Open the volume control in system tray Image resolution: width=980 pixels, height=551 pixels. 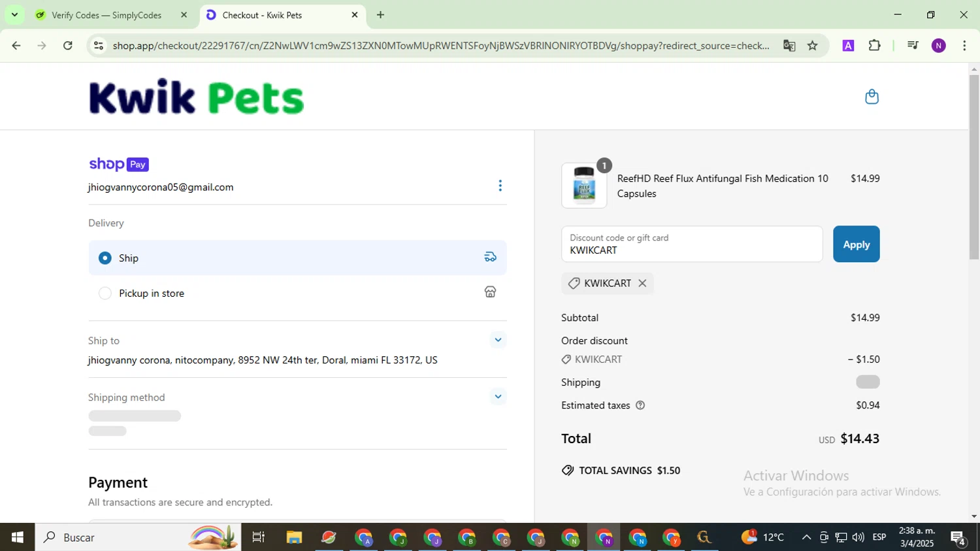(x=858, y=537)
